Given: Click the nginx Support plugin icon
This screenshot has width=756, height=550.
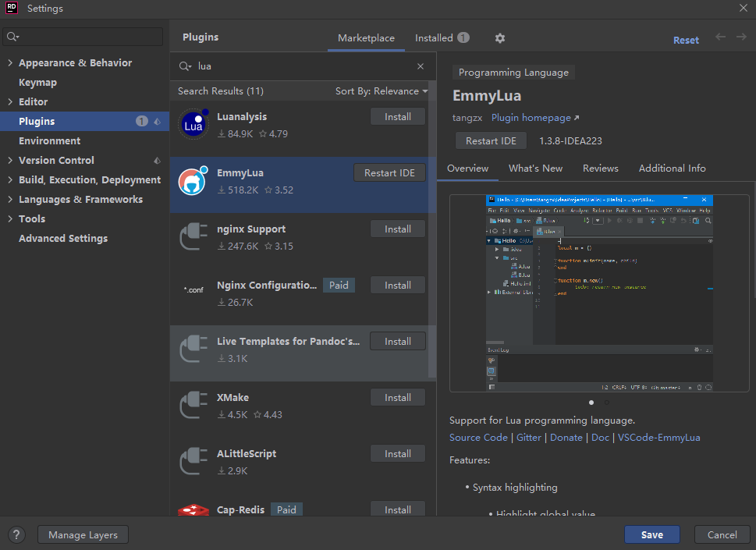Looking at the screenshot, I should click(x=193, y=237).
